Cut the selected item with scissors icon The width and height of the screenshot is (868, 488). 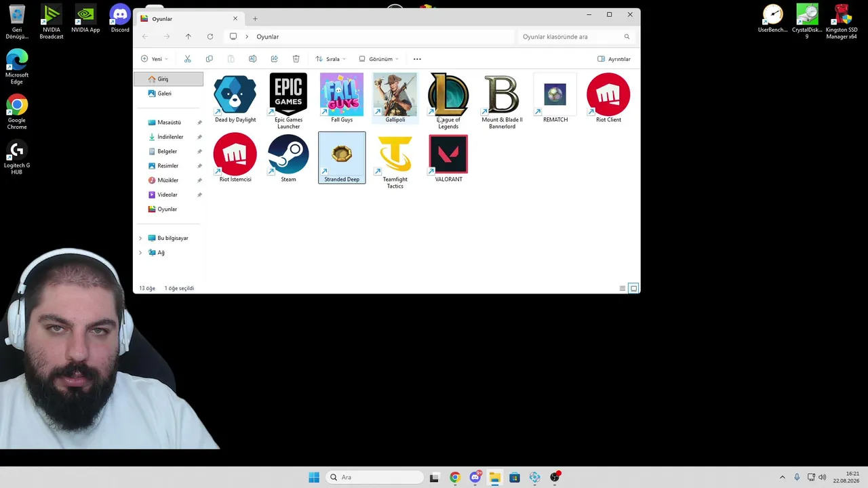(x=188, y=59)
